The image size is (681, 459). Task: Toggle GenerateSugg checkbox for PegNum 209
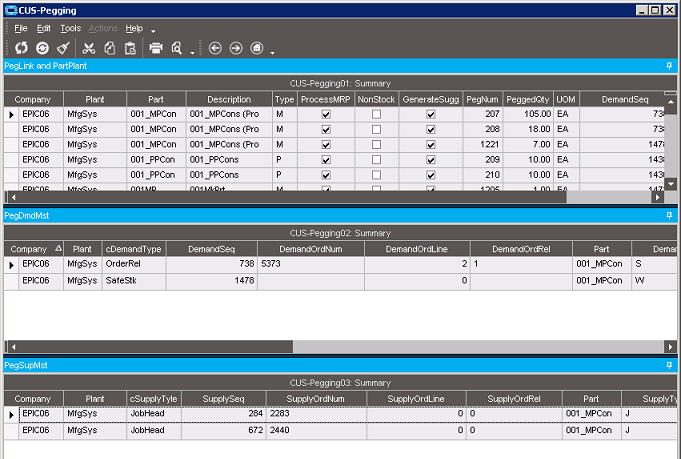pos(430,160)
